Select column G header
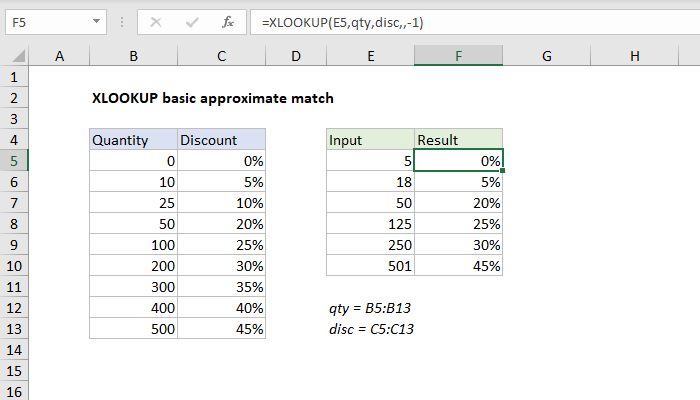The width and height of the screenshot is (700, 400). 547,56
